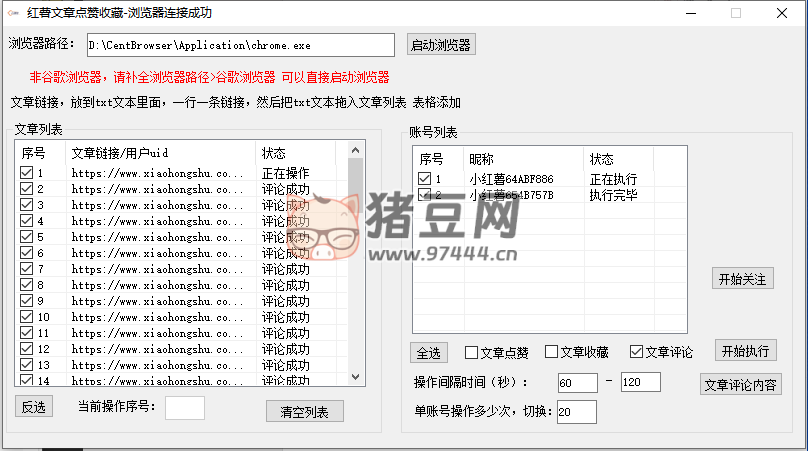This screenshot has width=808, height=451.
Task: Minimize the 红薯文章点赞收藏 window
Action: [691, 13]
